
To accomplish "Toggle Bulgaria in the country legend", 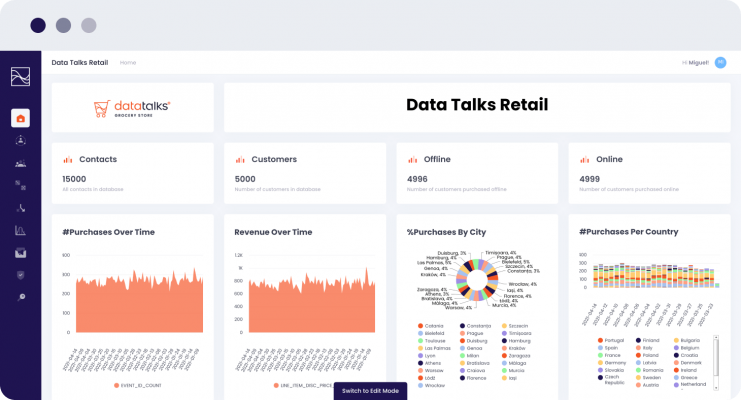I will click(687, 340).
